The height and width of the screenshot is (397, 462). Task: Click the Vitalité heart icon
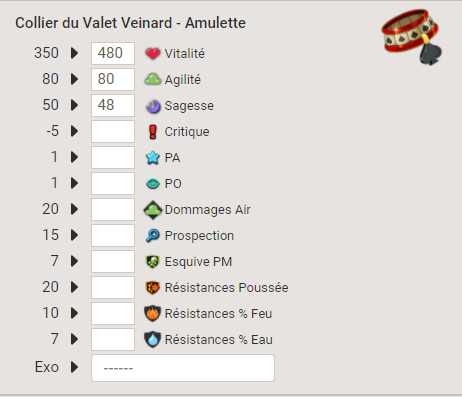(x=153, y=53)
